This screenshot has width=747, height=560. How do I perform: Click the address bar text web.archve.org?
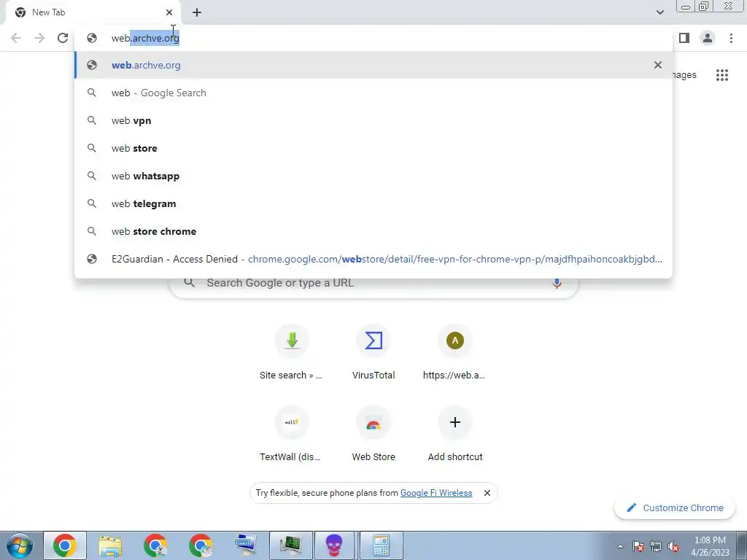click(145, 38)
